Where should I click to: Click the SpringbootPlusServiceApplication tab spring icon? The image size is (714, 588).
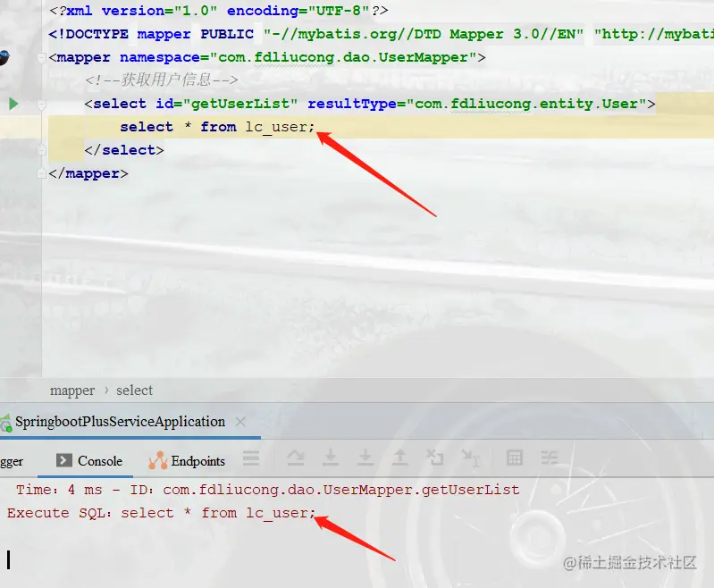click(x=6, y=424)
